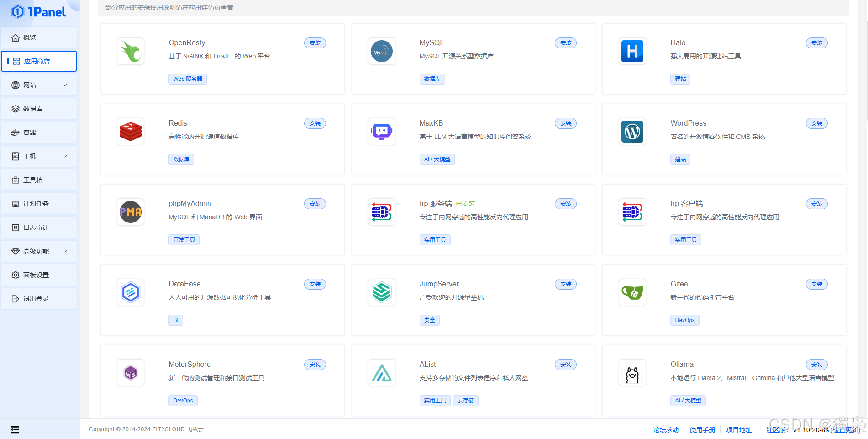Install phpMyAdmin with 安装 button

pos(315,204)
